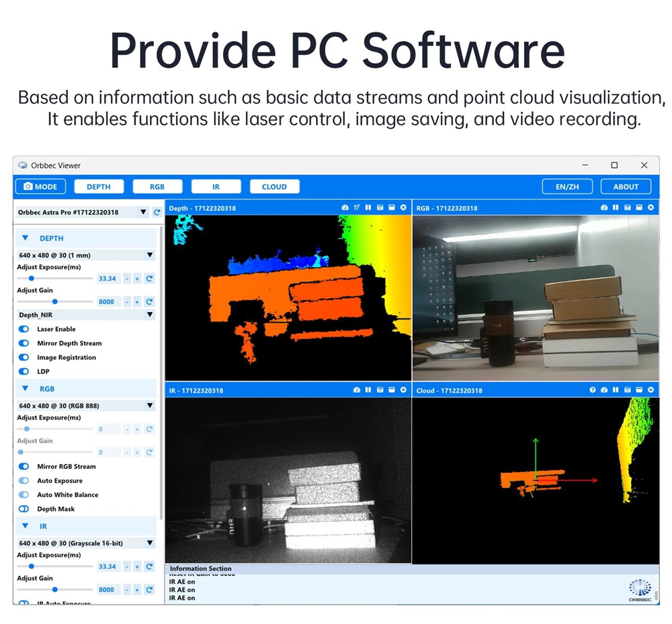
Task: Refresh the connected device list
Action: (x=157, y=212)
